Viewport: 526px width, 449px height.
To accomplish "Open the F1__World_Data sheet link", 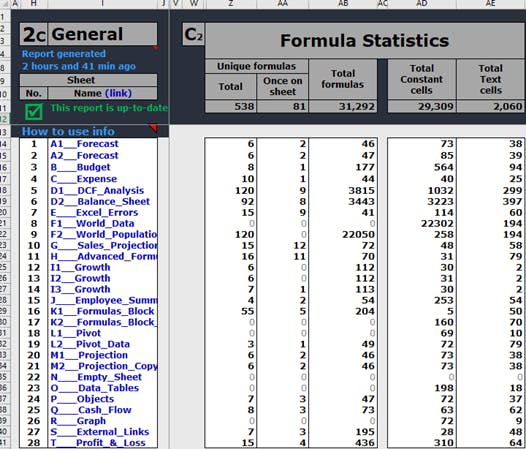I will pyautogui.click(x=92, y=223).
